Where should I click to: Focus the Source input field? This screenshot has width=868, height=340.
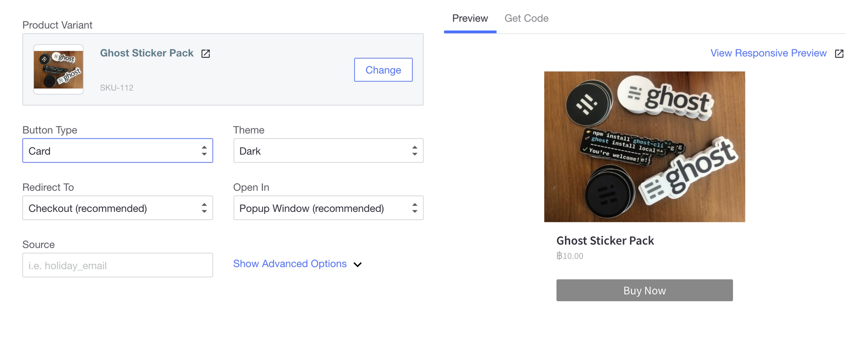[x=118, y=265]
